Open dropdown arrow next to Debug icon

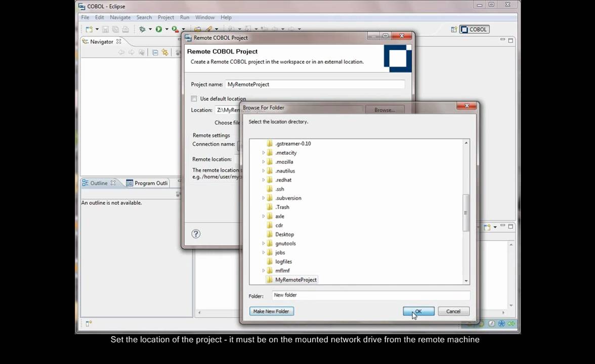coord(150,29)
